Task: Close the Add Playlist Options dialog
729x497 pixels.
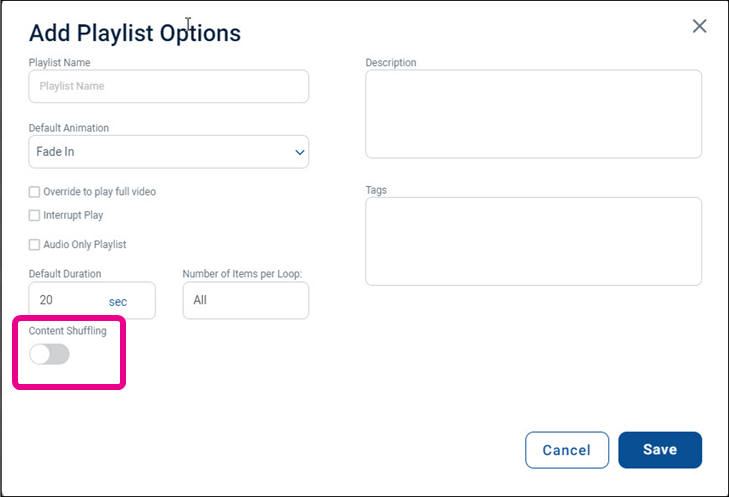Action: tap(699, 26)
